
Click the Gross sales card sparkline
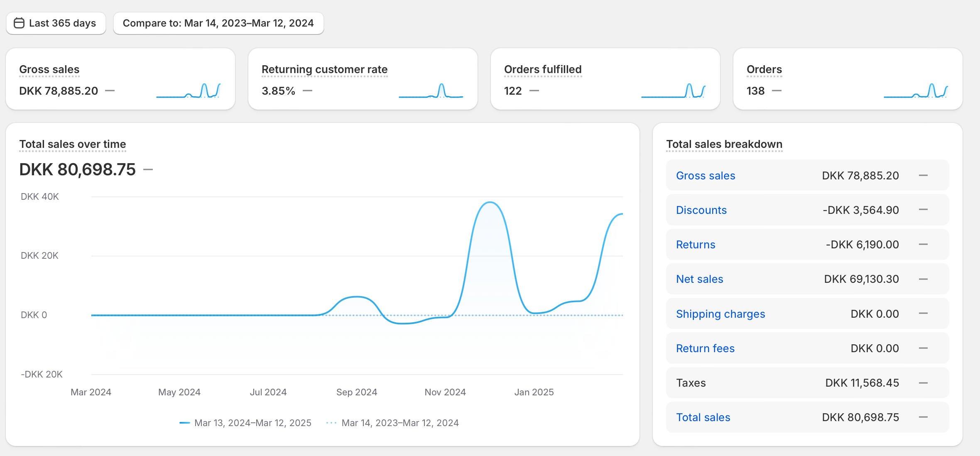pyautogui.click(x=188, y=91)
